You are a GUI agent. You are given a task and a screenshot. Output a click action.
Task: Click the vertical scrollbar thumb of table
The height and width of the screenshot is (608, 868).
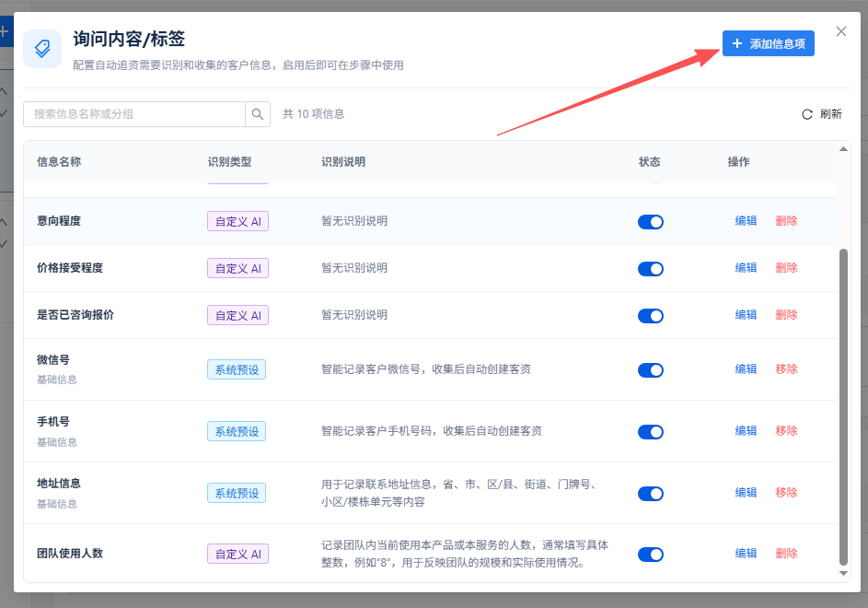pos(844,407)
